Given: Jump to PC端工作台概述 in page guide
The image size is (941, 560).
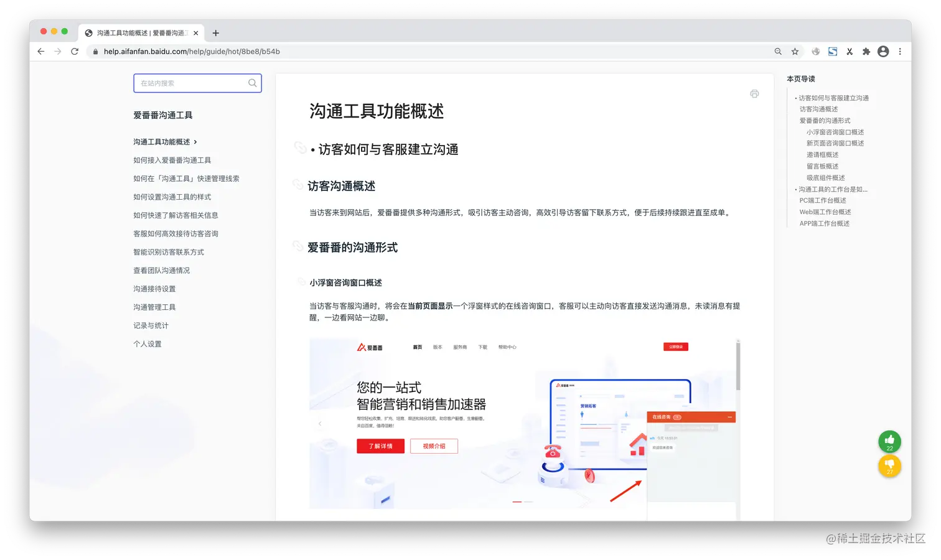Looking at the screenshot, I should coord(823,200).
